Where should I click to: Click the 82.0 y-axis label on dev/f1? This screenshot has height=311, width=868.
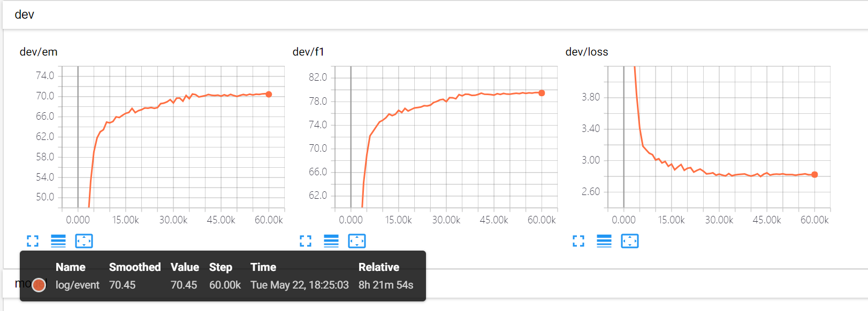click(318, 77)
